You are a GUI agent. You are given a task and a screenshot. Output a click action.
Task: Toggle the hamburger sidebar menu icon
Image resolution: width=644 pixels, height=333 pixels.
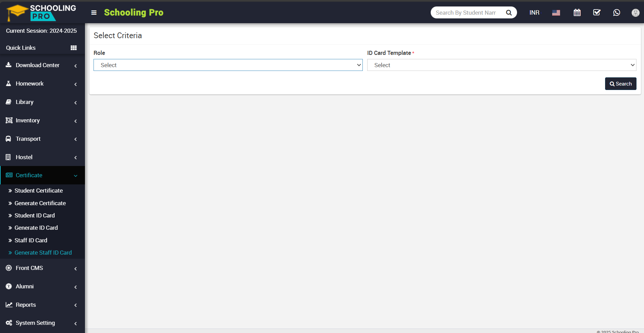click(x=94, y=13)
